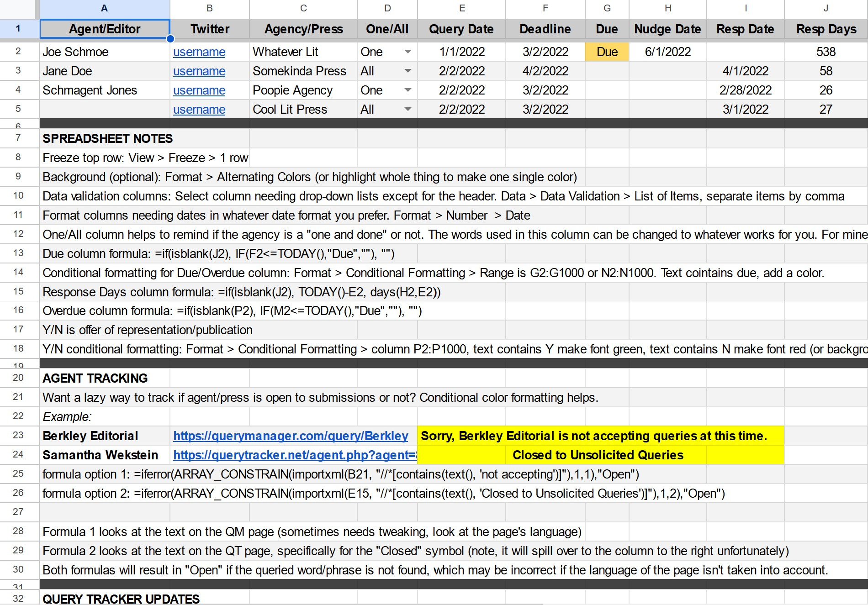Select column F header

coord(545,8)
